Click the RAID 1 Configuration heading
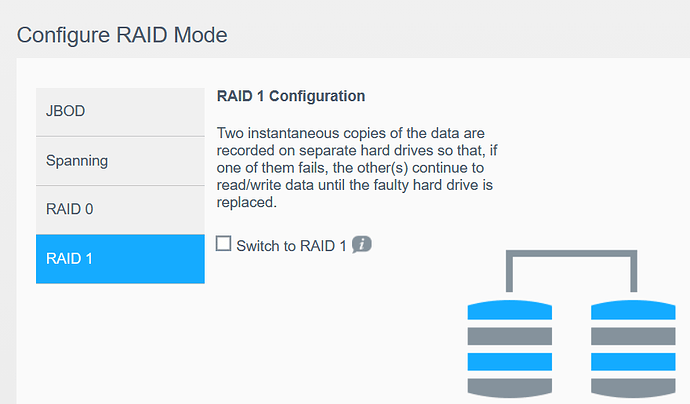This screenshot has height=404, width=690. 291,97
